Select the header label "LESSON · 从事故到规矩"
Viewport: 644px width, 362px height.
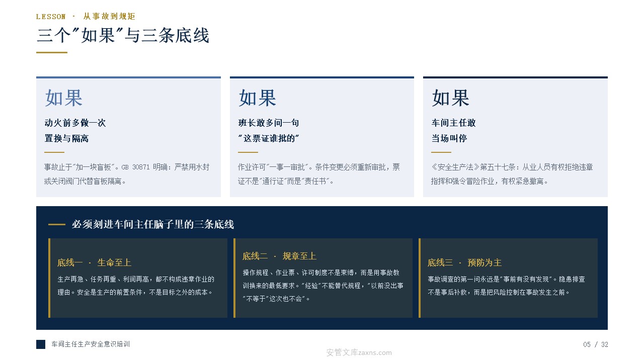(x=86, y=17)
